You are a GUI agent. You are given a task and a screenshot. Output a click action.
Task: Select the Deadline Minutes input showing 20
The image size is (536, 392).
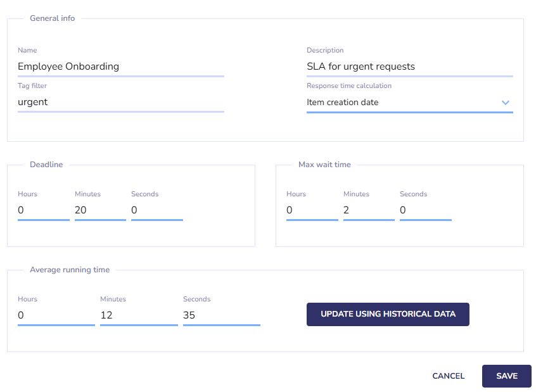point(100,210)
